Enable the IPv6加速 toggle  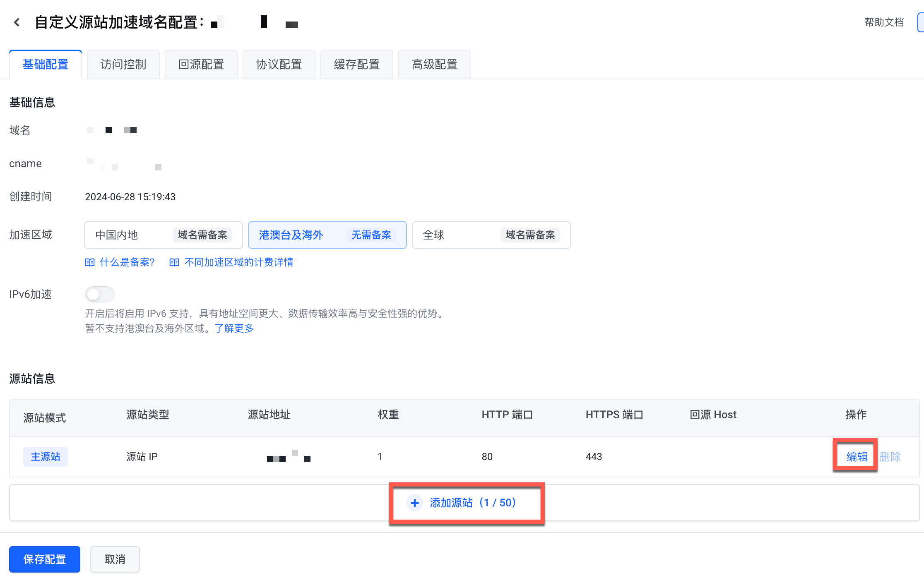(x=100, y=295)
